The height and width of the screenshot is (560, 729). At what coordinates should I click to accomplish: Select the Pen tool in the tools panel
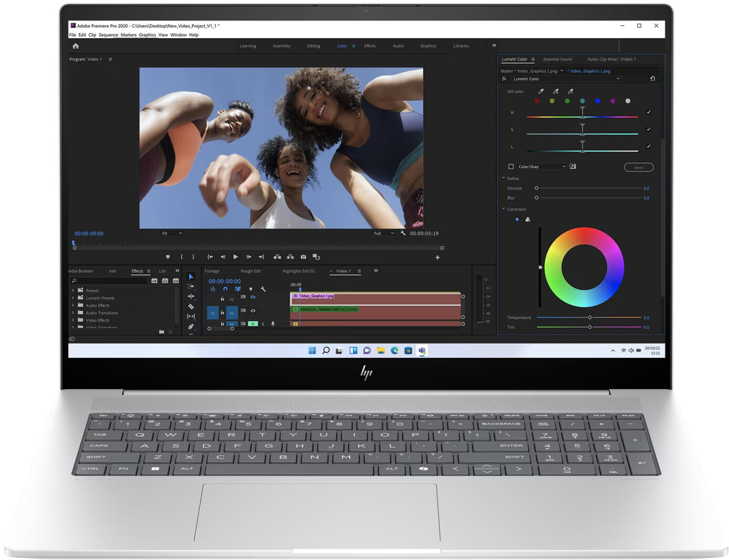[x=191, y=327]
